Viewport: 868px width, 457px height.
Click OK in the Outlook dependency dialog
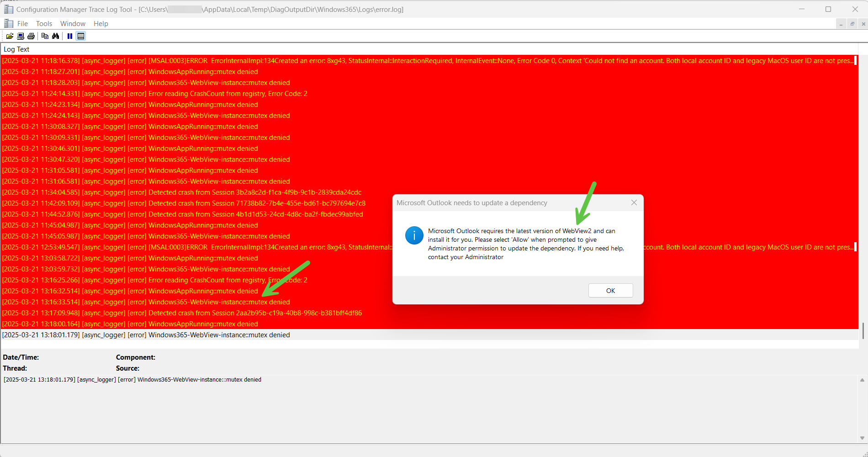tap(611, 291)
